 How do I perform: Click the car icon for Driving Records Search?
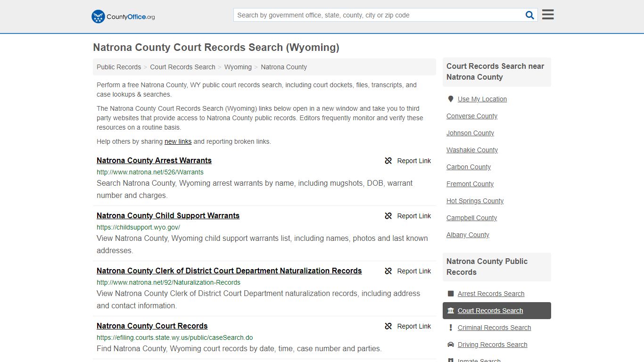(x=451, y=345)
